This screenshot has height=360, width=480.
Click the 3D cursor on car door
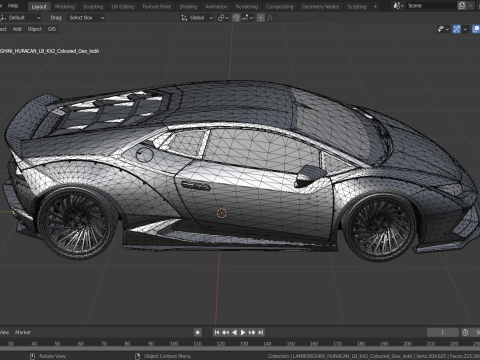pos(222,213)
